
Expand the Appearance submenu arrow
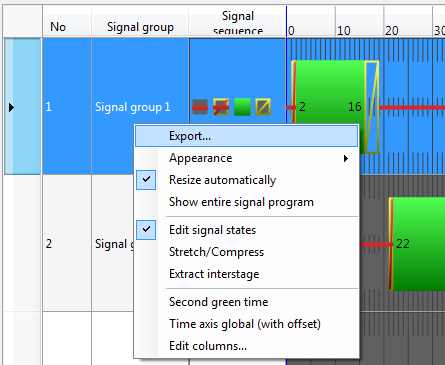[346, 158]
